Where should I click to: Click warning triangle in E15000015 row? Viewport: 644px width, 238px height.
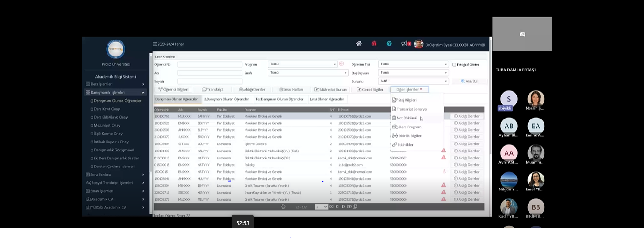[x=444, y=158]
